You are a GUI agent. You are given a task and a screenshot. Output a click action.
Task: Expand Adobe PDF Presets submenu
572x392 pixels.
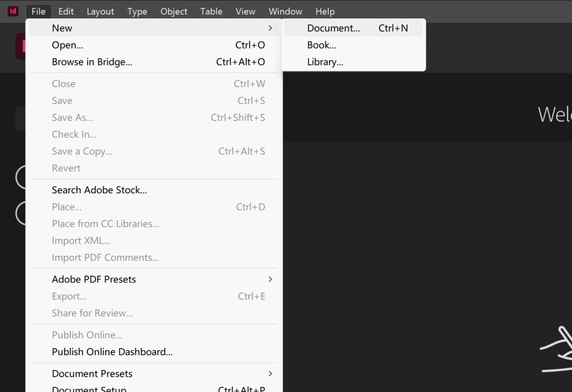click(270, 279)
